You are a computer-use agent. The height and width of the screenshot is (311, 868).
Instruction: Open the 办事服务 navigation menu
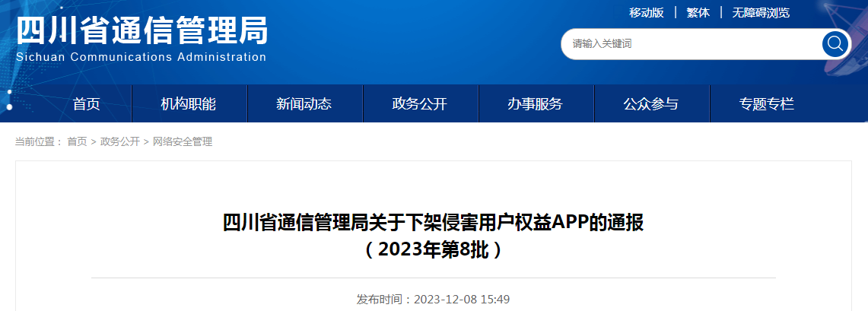pyautogui.click(x=536, y=103)
